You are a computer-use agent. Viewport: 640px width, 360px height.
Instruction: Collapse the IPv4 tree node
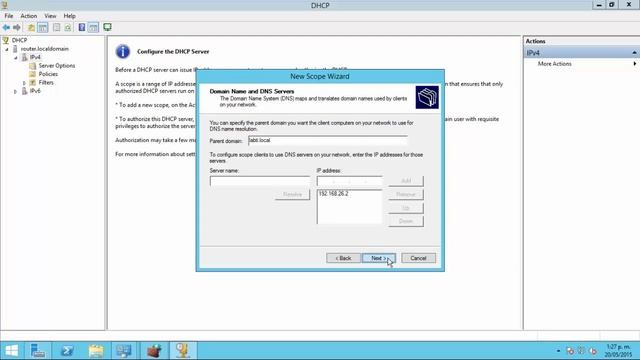16,58
